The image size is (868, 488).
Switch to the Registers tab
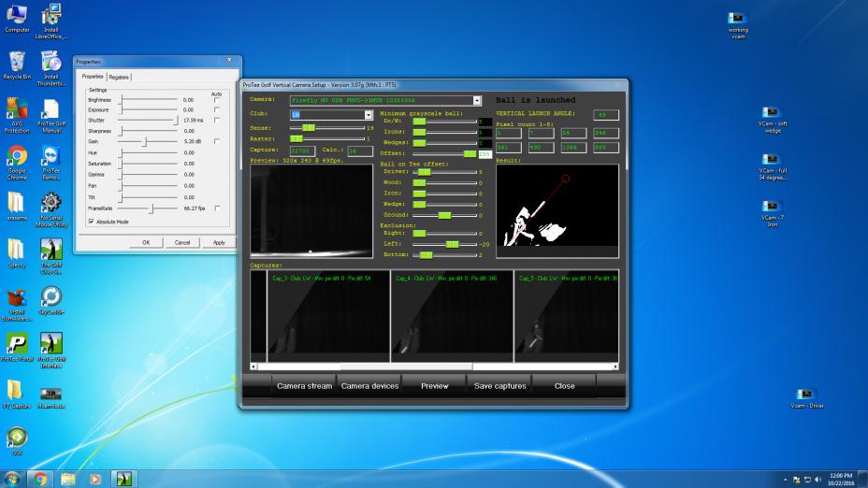119,77
